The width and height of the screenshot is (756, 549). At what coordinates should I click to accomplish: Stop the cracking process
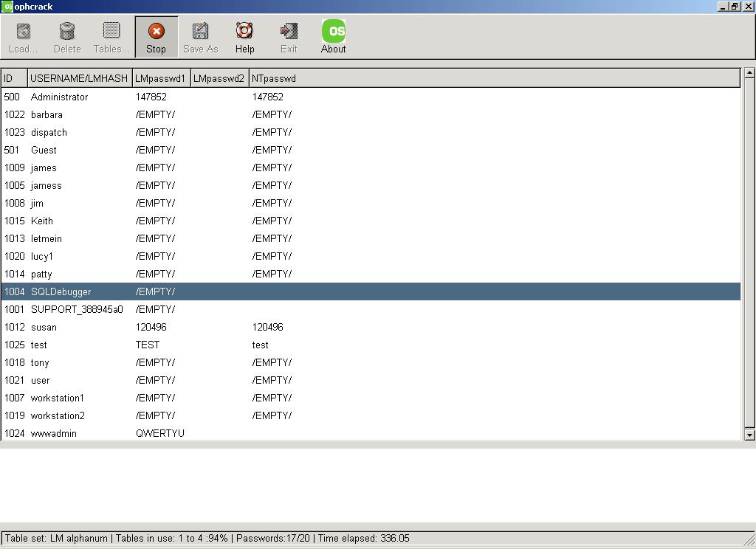[x=157, y=37]
